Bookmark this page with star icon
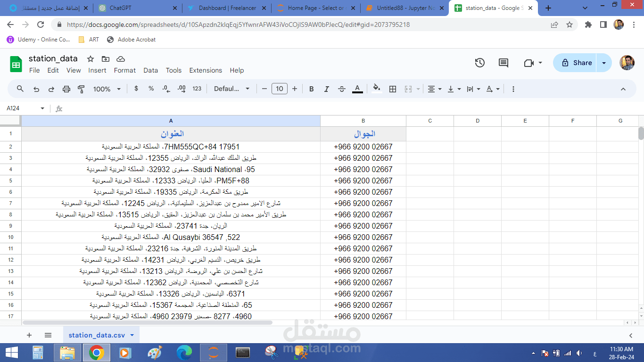644x362 pixels. pyautogui.click(x=570, y=25)
